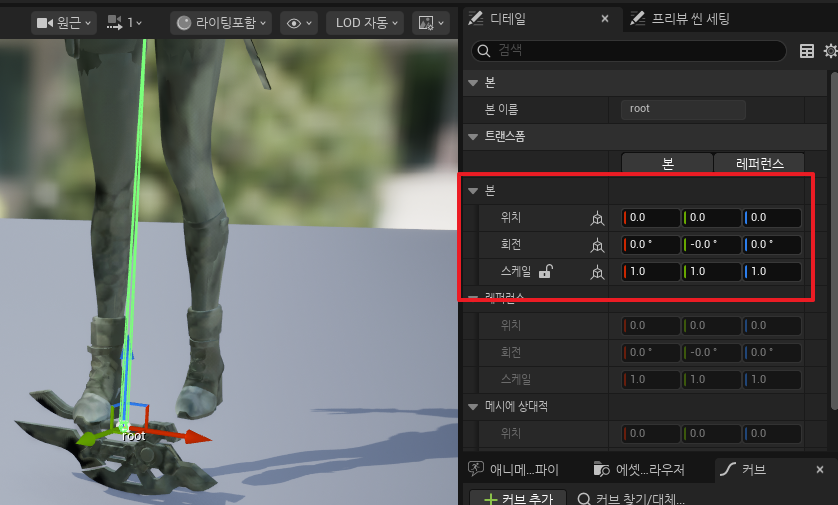The height and width of the screenshot is (505, 838).
Task: Open the 원근 perspective view dropdown
Action: (x=64, y=22)
